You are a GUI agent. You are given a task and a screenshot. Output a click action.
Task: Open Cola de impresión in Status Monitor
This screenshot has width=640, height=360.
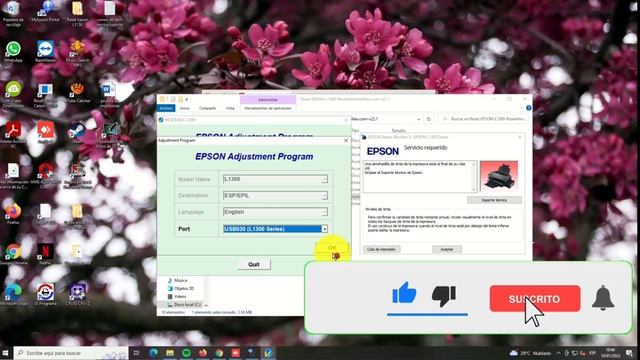[381, 249]
